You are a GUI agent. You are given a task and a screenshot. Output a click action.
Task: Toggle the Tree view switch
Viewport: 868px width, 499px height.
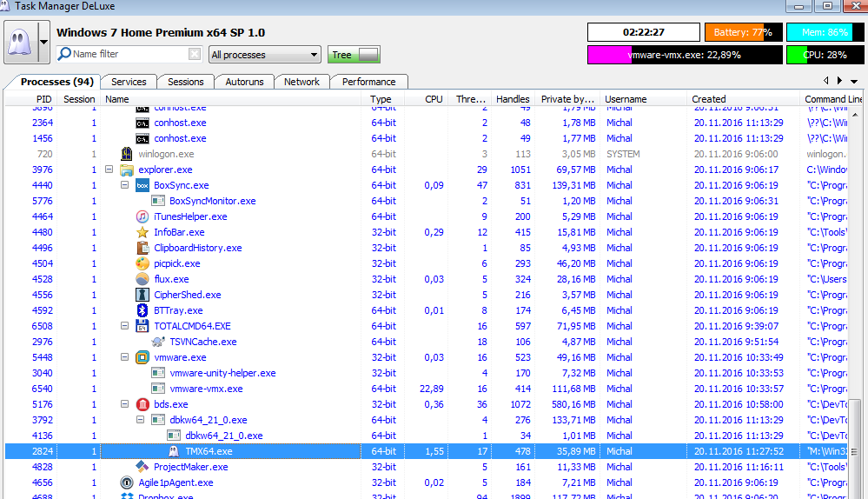click(354, 54)
